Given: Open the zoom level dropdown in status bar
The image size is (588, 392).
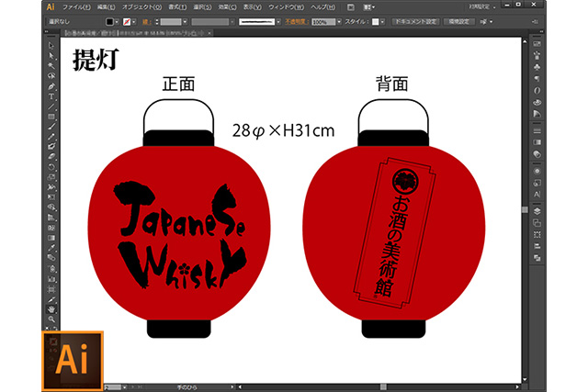Looking at the screenshot, I should point(124,386).
